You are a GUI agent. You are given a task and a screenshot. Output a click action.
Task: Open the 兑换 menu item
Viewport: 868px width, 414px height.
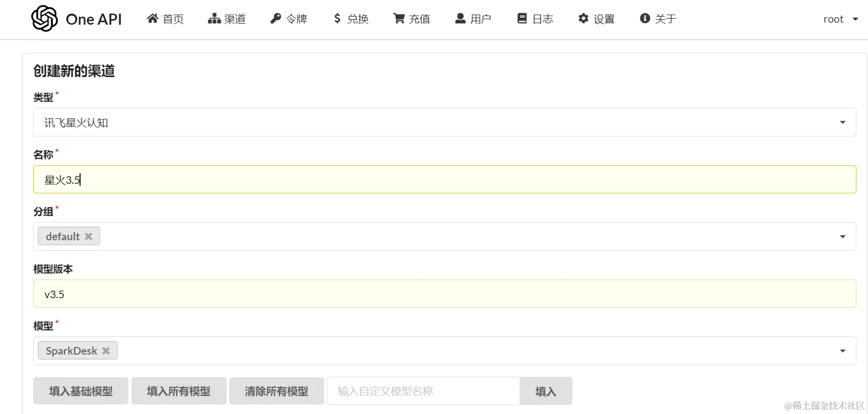click(351, 19)
